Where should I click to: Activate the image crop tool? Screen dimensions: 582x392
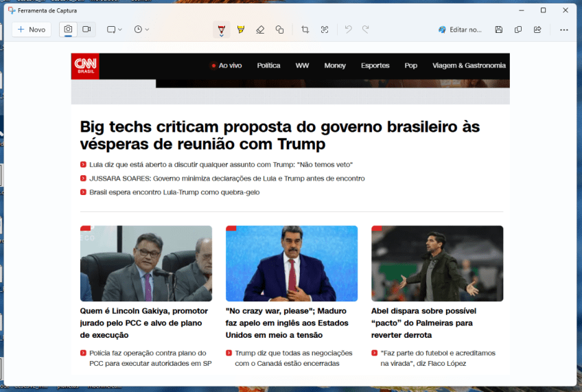tap(305, 30)
